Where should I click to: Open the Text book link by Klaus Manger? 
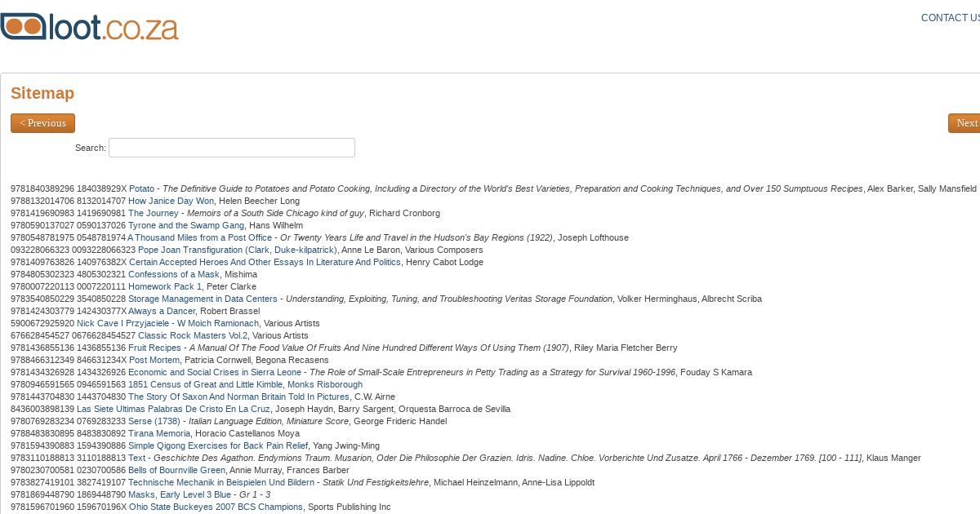coord(136,458)
